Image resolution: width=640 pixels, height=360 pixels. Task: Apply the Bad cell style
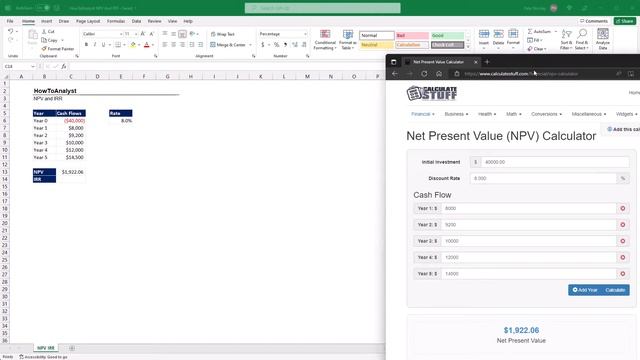412,36
